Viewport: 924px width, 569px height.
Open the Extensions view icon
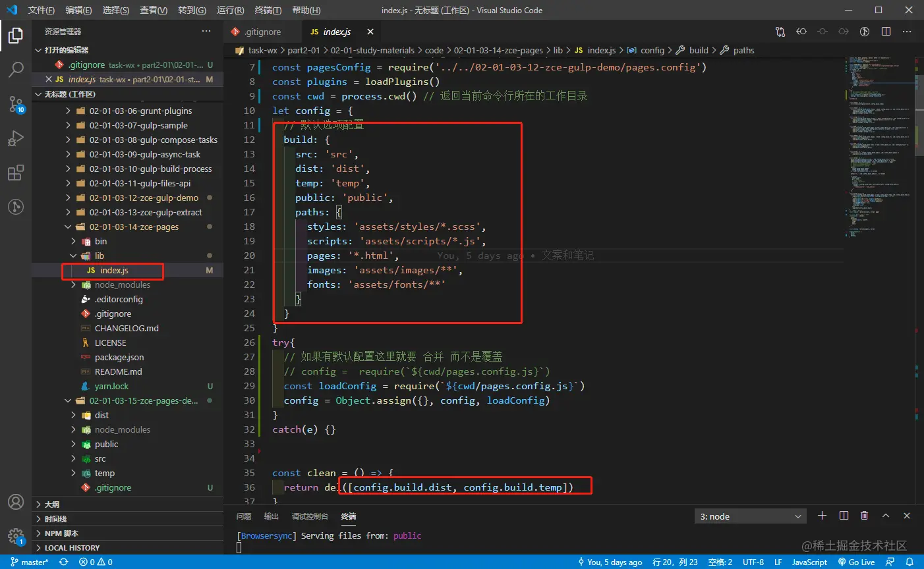16,173
